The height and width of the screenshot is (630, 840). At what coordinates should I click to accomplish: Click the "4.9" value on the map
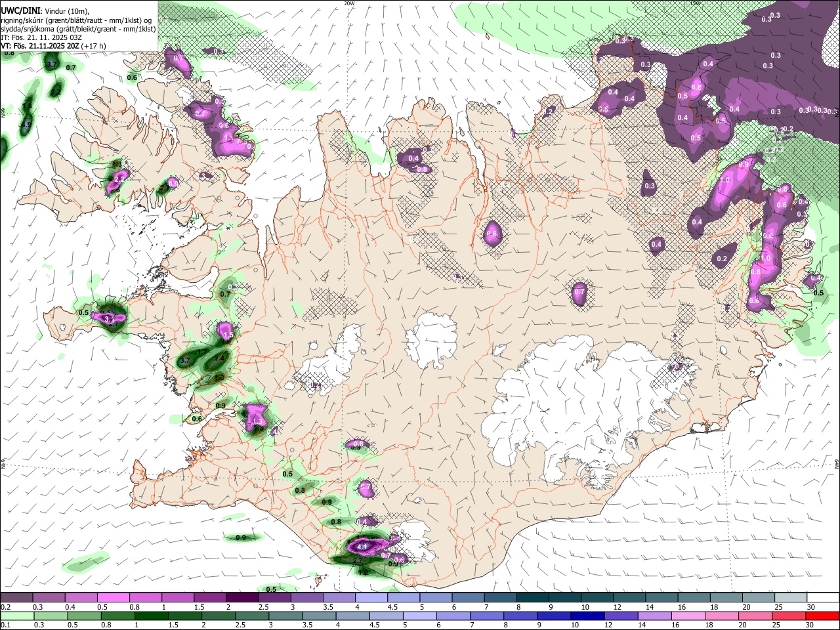tap(26, 125)
